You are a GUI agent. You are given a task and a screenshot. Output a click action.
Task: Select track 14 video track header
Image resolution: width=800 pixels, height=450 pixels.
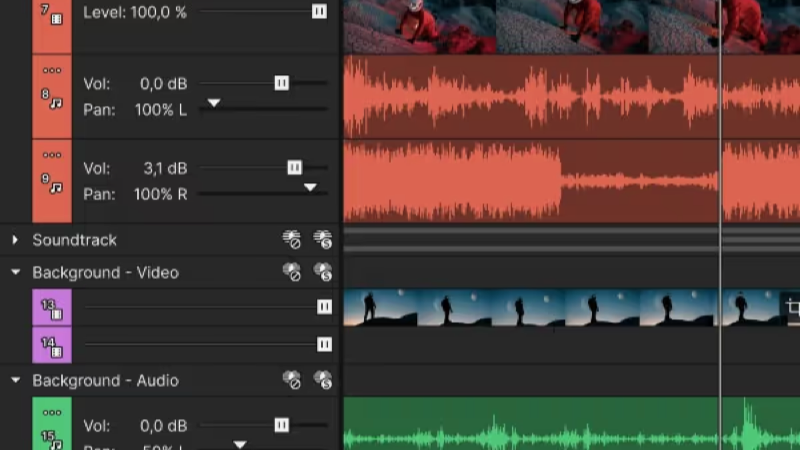click(x=52, y=345)
